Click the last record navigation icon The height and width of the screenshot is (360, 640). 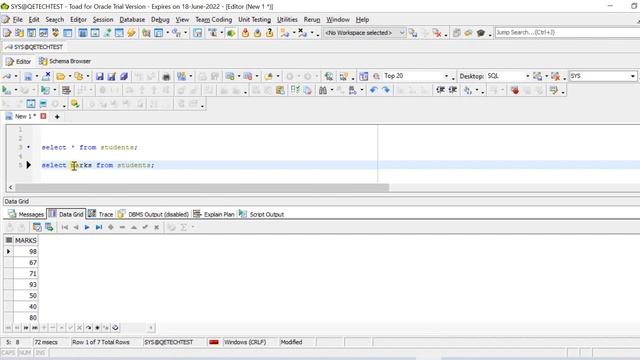98,227
